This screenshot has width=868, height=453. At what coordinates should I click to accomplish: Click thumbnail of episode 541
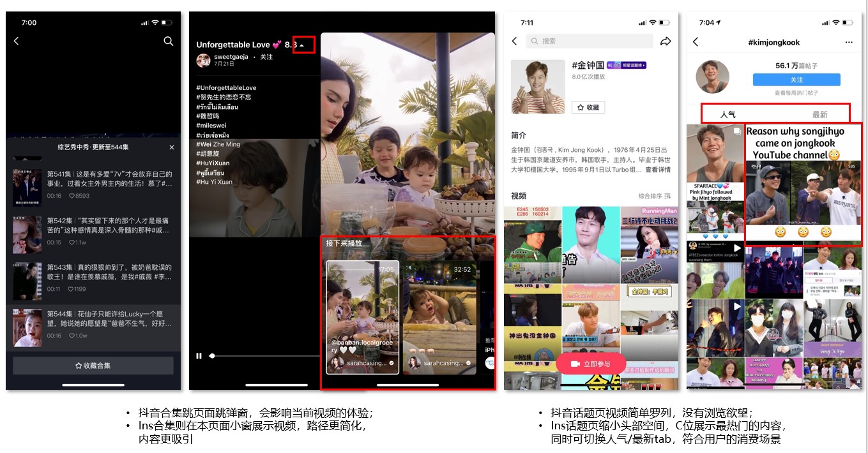27,188
